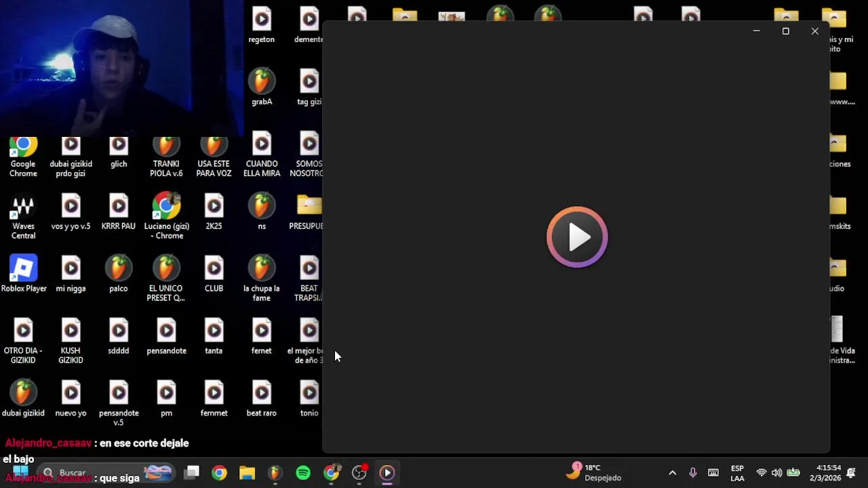Select the 2K25 media file
This screenshot has width=868, height=488.
[214, 212]
